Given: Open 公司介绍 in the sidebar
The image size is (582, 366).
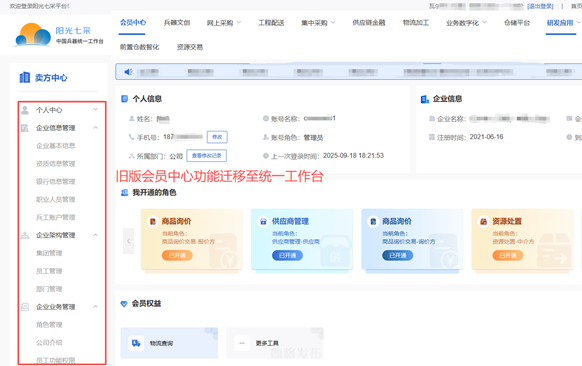Looking at the screenshot, I should tap(49, 343).
